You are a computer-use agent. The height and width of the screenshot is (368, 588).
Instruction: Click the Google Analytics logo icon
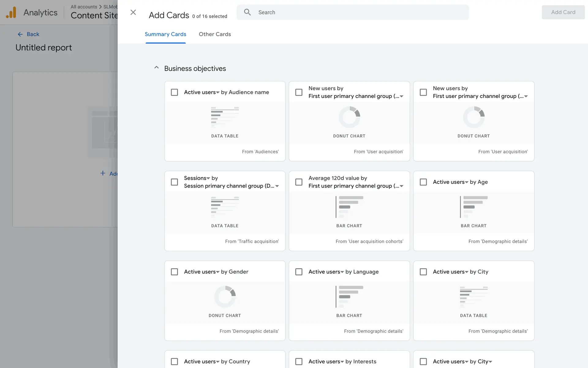coord(11,13)
